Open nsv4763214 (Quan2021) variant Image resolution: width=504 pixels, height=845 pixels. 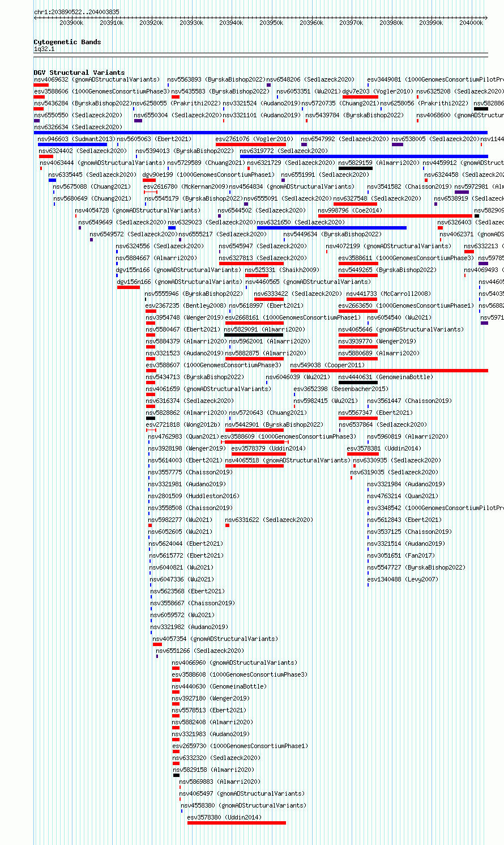point(403,496)
